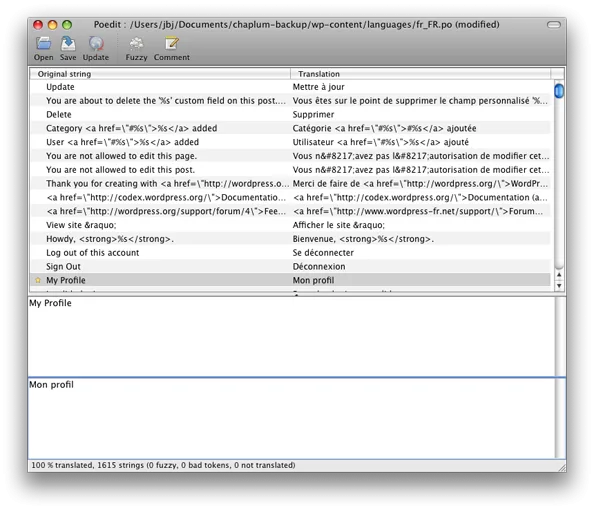594x510 pixels.
Task: Click the star icon beside My Profile
Action: tap(38, 280)
